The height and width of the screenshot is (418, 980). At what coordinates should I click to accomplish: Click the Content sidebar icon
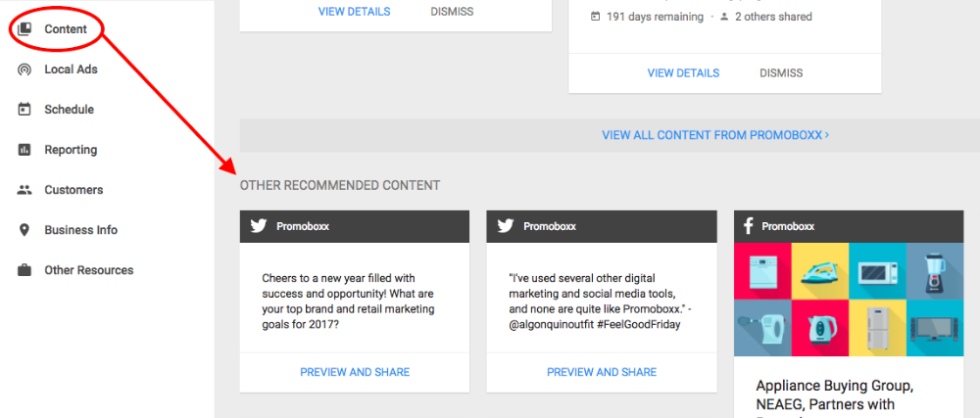(24, 28)
